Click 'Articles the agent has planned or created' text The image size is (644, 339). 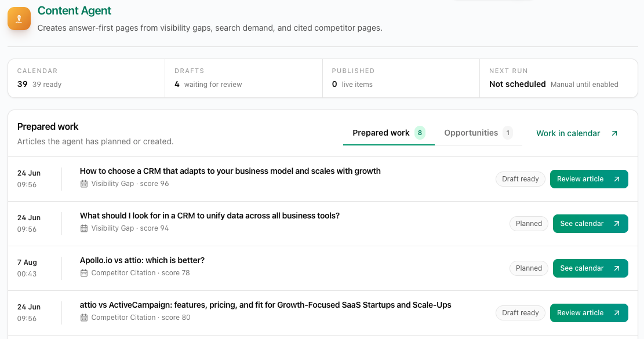(95, 142)
